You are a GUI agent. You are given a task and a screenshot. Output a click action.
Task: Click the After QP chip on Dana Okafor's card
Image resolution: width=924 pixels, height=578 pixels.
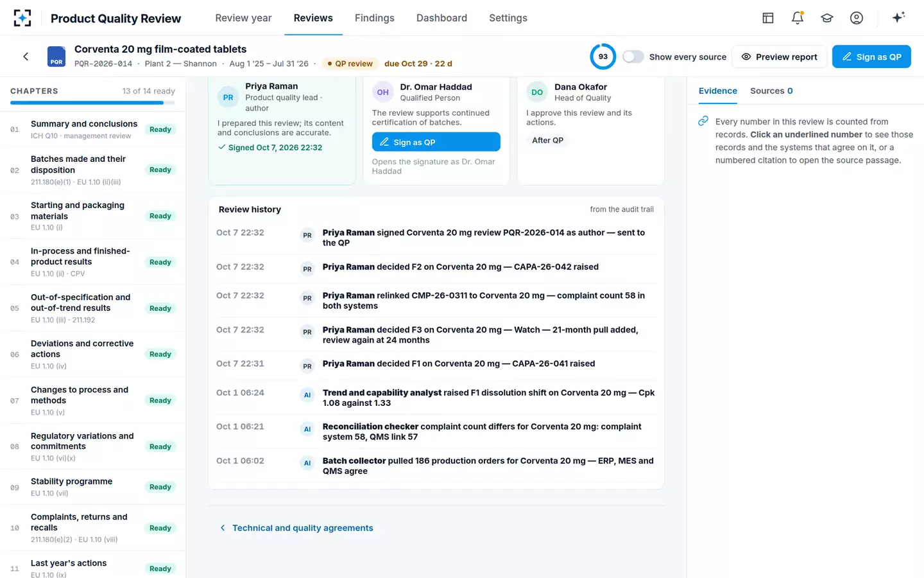tap(548, 140)
